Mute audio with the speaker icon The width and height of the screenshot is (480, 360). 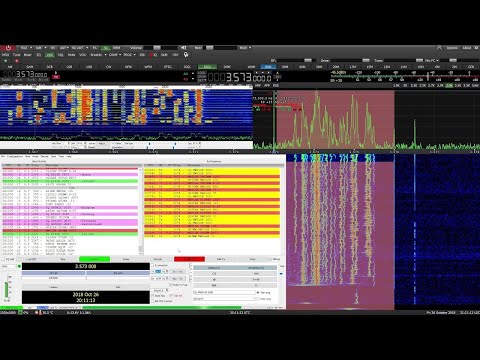183,48
